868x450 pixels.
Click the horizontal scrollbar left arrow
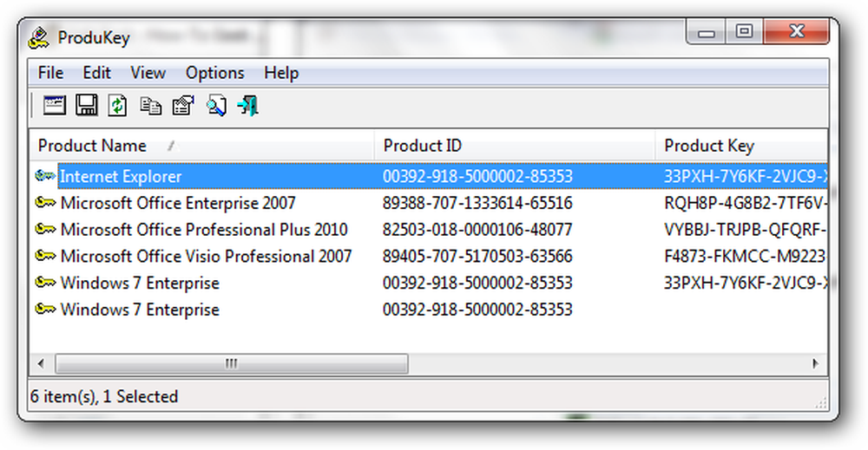coord(41,364)
